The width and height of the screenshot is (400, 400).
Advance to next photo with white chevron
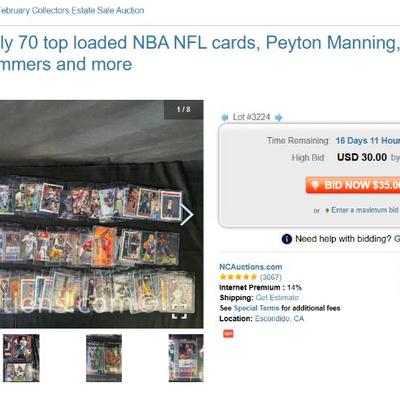186,215
